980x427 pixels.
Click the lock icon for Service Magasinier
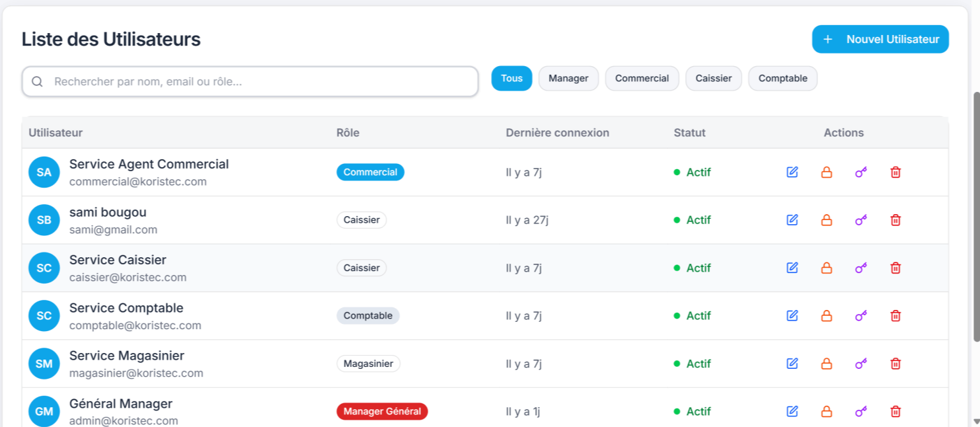[x=826, y=364]
